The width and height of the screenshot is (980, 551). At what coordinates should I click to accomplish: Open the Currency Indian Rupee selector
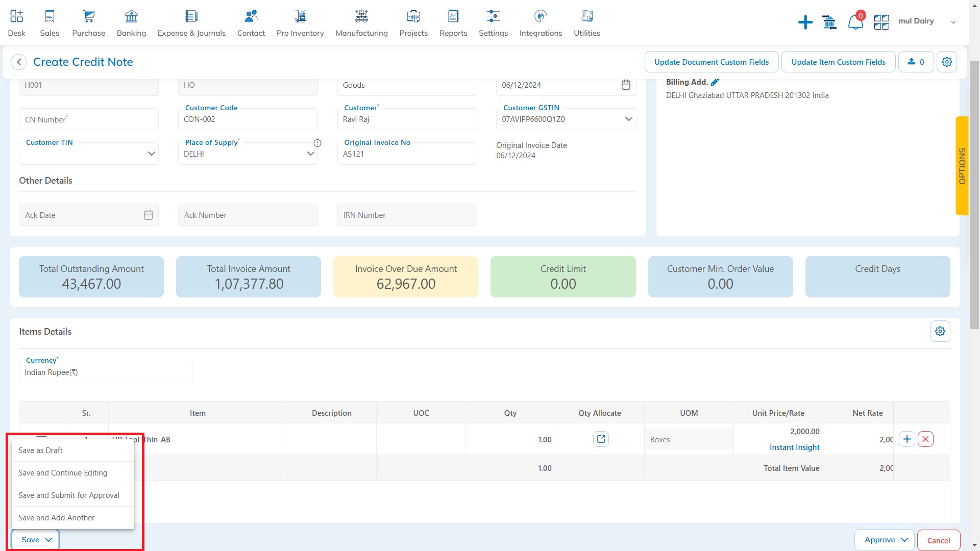[105, 372]
